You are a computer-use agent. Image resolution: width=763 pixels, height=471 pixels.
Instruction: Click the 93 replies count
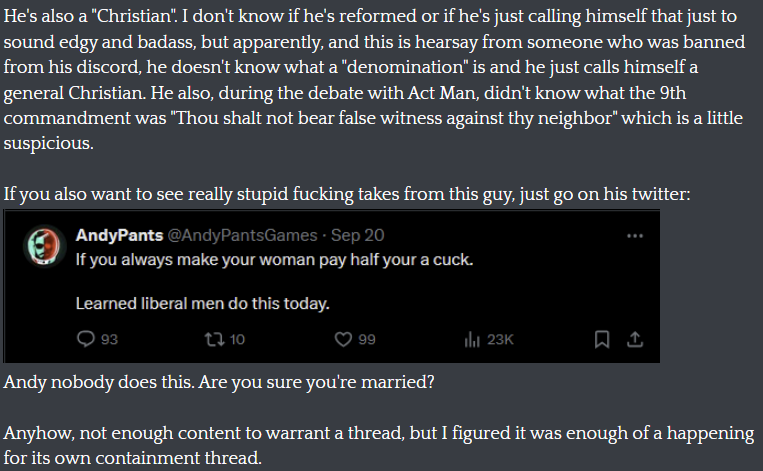(109, 339)
